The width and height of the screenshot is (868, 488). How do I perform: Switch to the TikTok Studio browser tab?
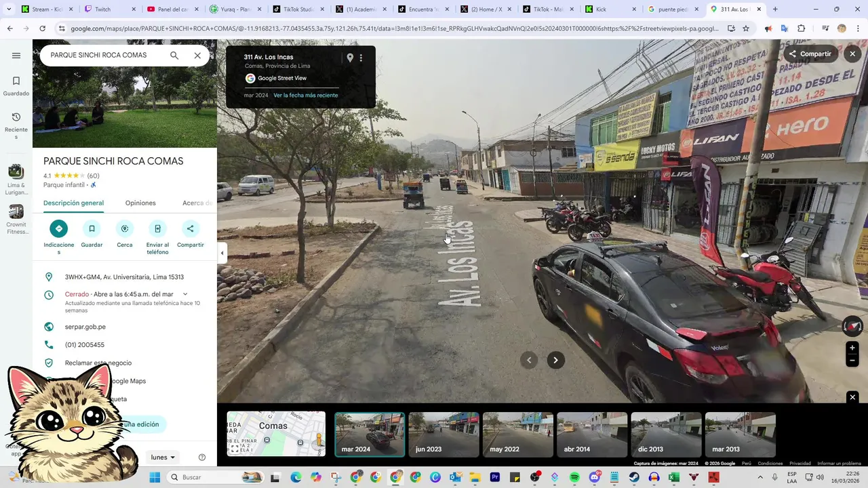[298, 9]
